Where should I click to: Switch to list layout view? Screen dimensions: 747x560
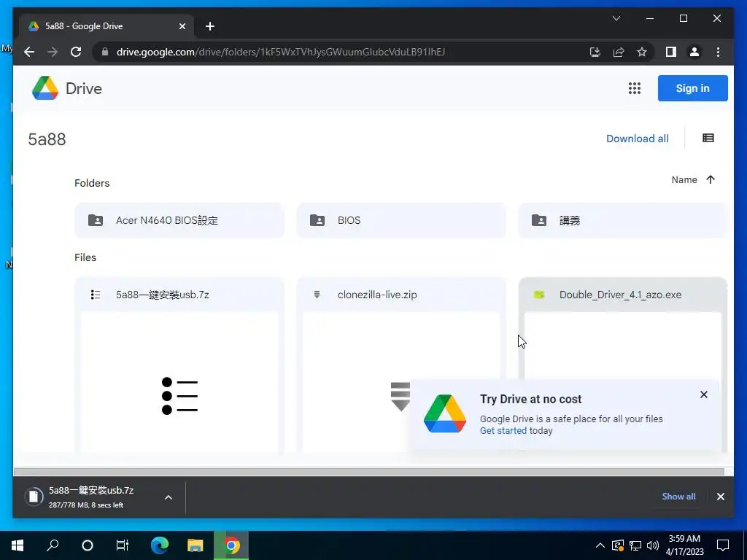tap(708, 138)
